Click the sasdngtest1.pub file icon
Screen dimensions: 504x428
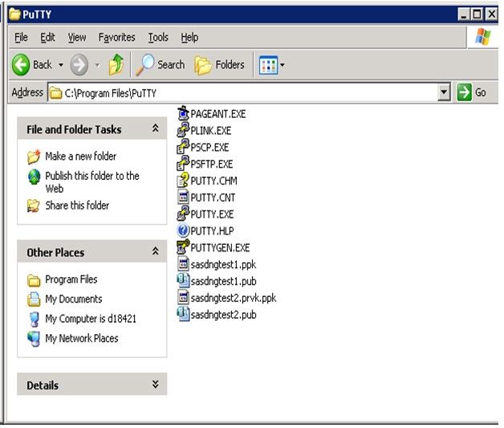pyautogui.click(x=183, y=281)
